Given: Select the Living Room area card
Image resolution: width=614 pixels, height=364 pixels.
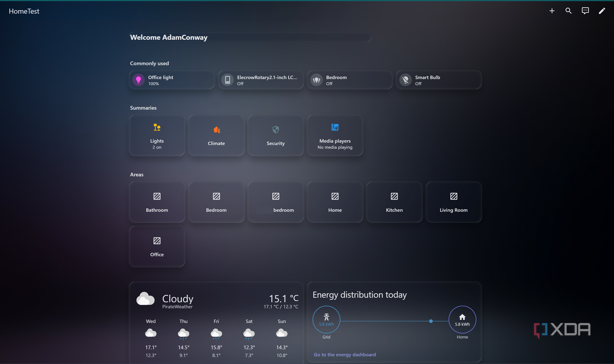Looking at the screenshot, I should 453,202.
